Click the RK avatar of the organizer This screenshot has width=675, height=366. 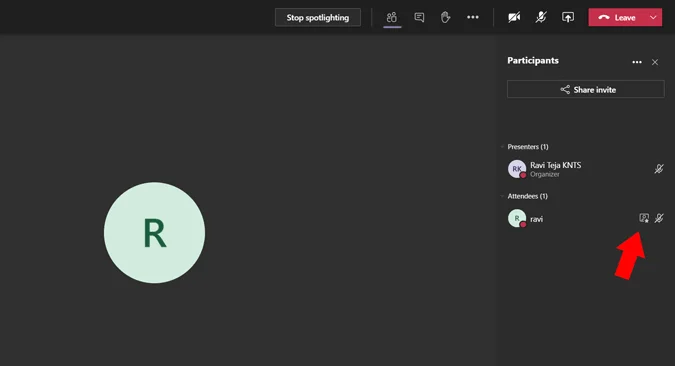click(517, 169)
